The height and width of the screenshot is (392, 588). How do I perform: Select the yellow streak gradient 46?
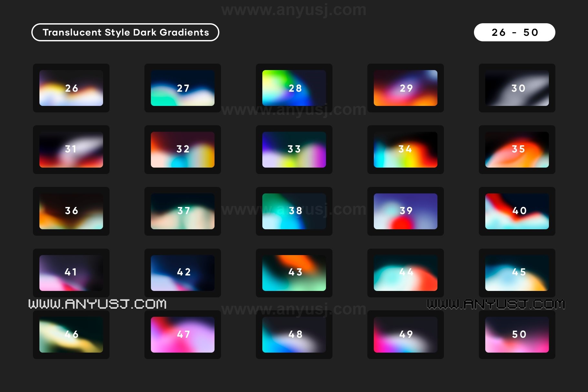point(71,335)
